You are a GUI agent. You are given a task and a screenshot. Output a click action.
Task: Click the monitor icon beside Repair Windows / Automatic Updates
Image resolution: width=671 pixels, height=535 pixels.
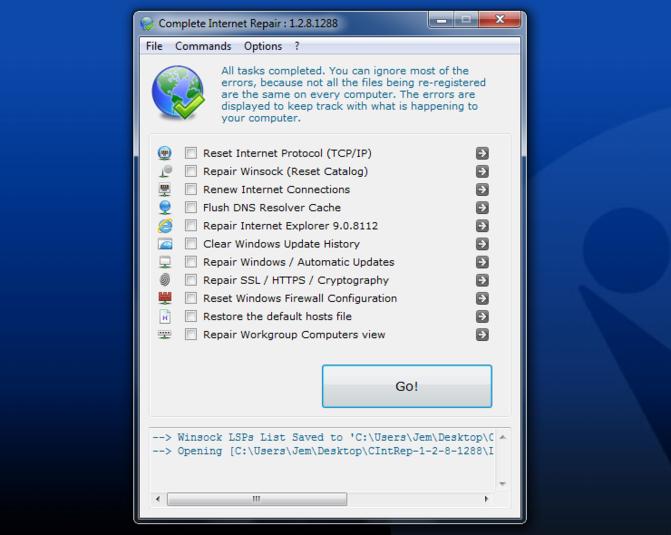[x=165, y=262]
